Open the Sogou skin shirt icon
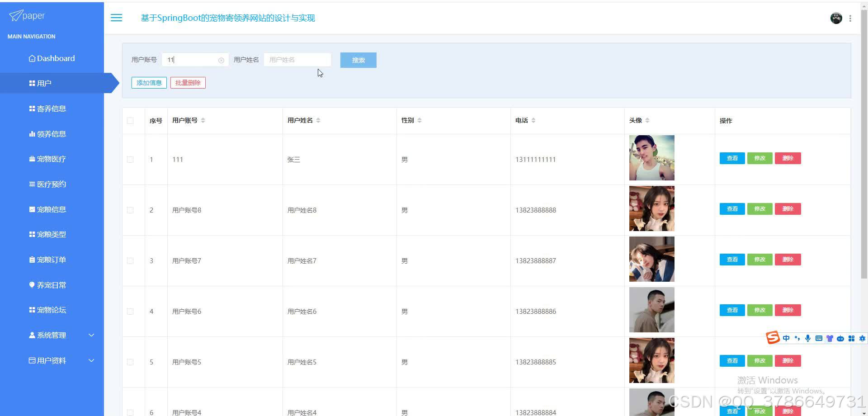Screen dimensions: 868x416 click(x=830, y=338)
